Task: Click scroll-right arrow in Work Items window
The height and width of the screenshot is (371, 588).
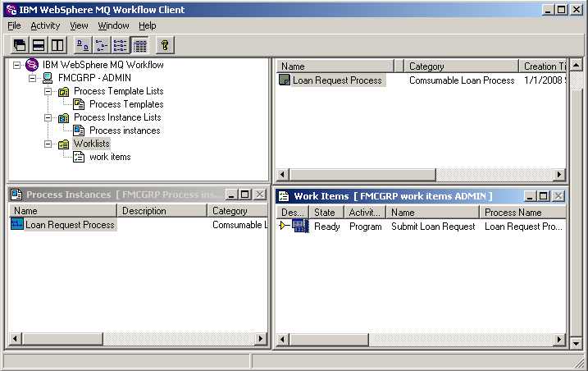Action: tap(559, 340)
